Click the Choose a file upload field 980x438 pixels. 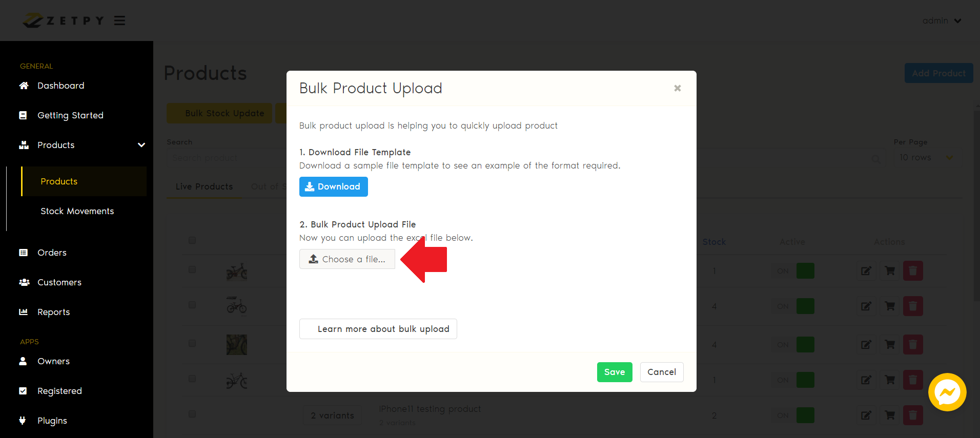(347, 259)
